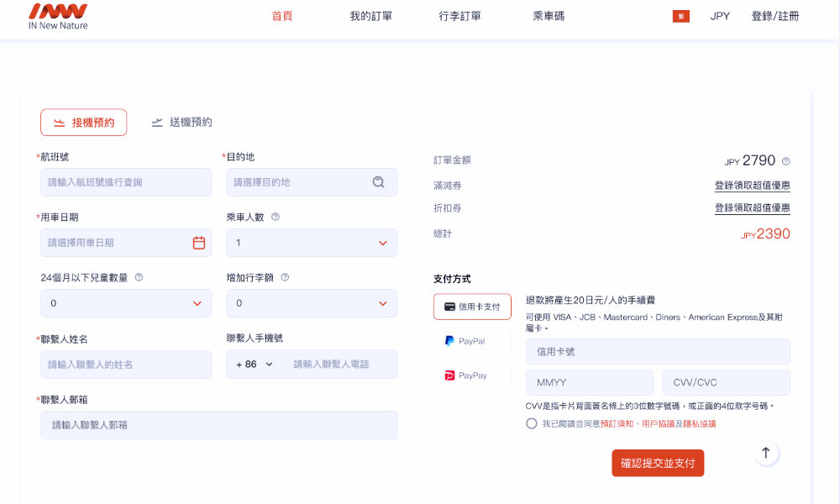Expand the 增加行李額 luggage dropdown

312,303
